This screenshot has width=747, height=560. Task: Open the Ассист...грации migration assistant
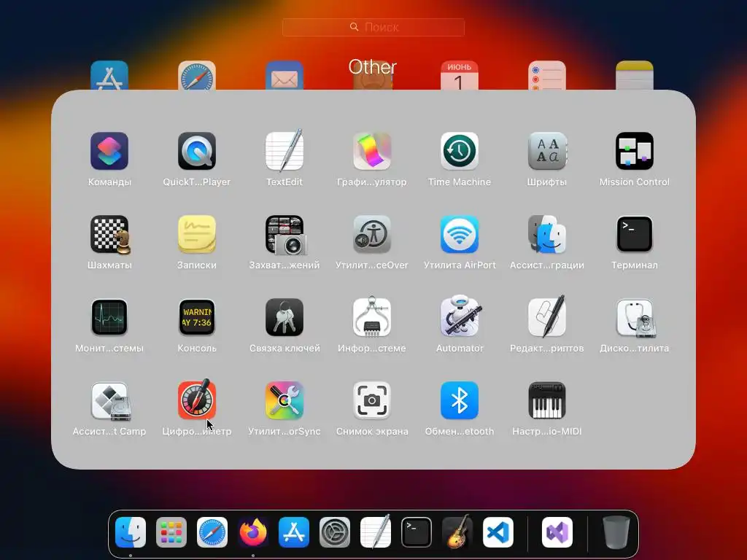click(x=547, y=234)
